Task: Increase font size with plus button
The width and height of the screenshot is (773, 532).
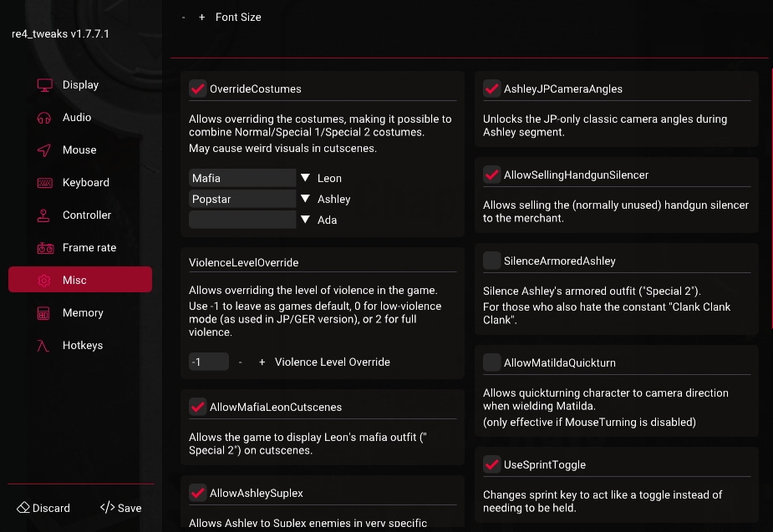Action: point(201,18)
